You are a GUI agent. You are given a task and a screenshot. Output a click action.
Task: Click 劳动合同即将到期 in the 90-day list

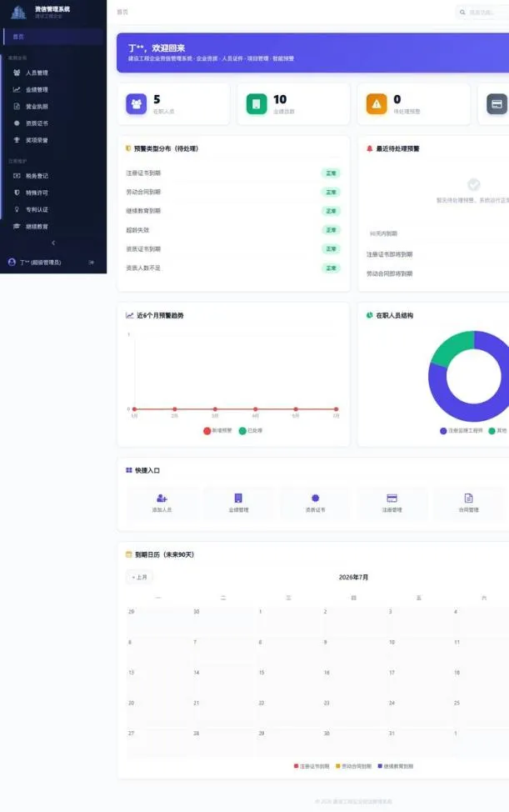click(390, 274)
